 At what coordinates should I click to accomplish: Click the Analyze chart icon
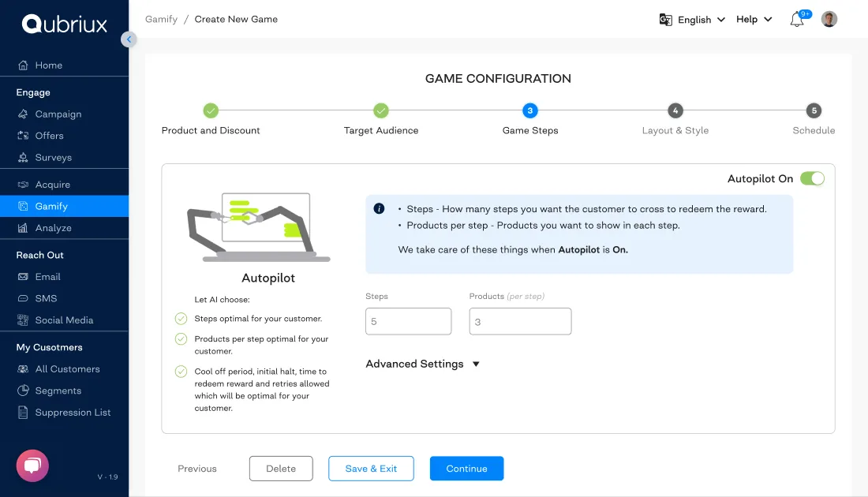[x=23, y=227]
